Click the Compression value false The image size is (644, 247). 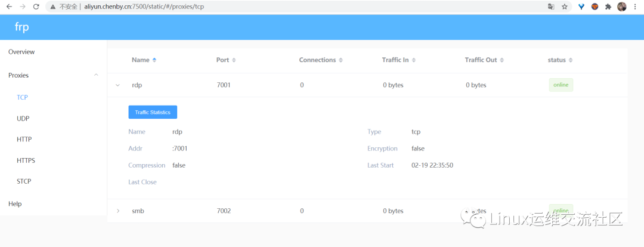pyautogui.click(x=179, y=165)
